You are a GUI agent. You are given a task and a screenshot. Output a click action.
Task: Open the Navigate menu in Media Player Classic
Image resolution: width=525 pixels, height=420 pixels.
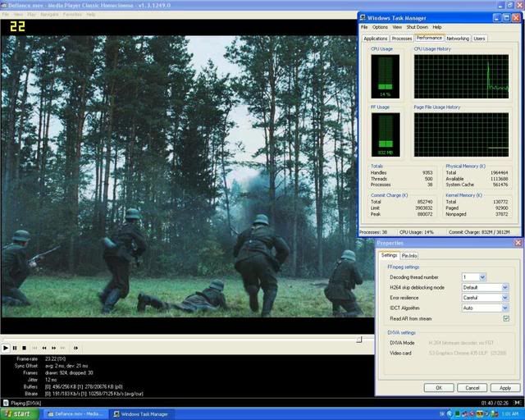coord(49,15)
